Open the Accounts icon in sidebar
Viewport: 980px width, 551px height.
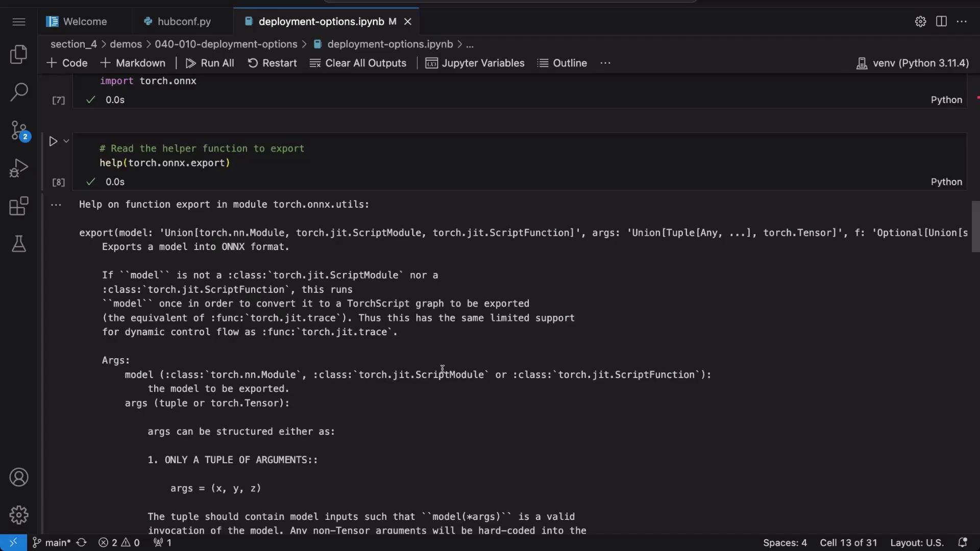[x=19, y=478]
